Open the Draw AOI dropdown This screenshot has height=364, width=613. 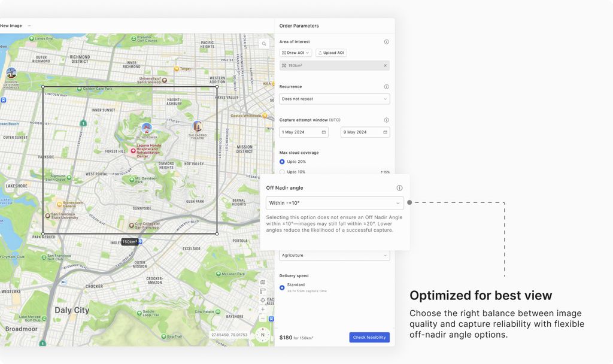coord(296,53)
